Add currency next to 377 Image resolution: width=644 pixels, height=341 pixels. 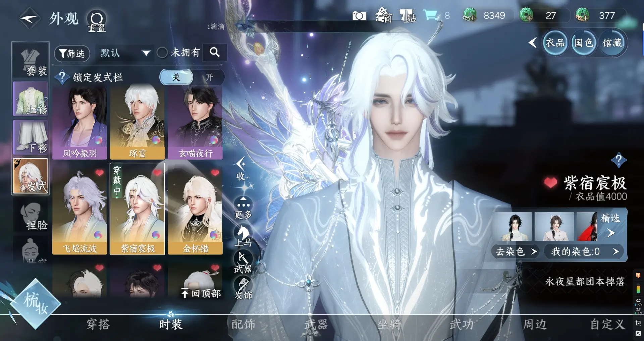(582, 15)
